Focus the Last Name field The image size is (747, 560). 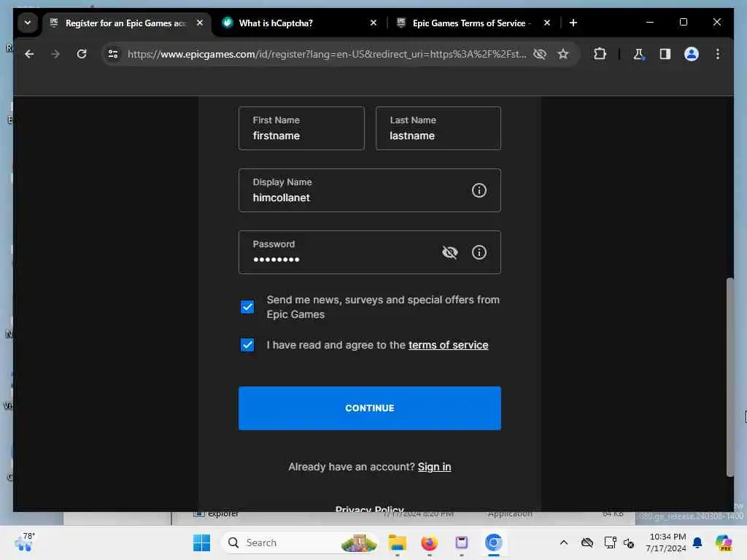(438, 128)
